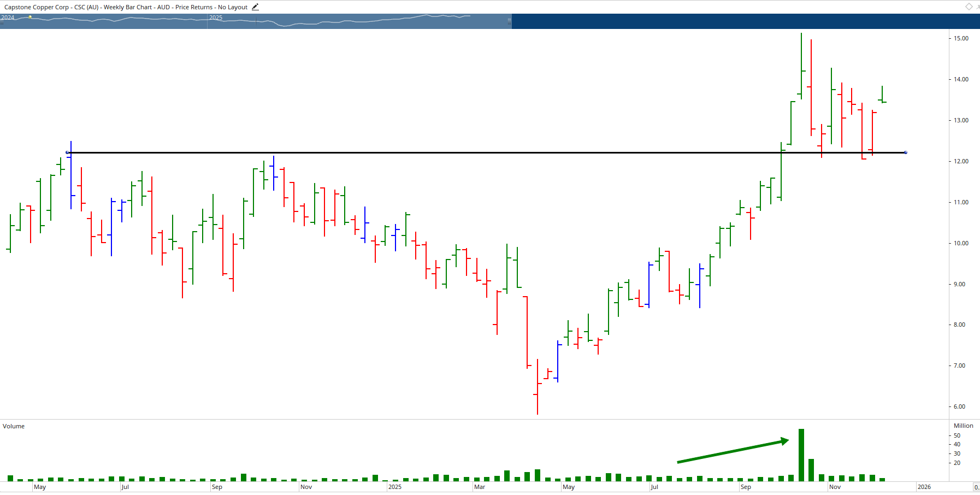Click the pencil edit icon beside the chart title
The image size is (980, 495).
[255, 7]
